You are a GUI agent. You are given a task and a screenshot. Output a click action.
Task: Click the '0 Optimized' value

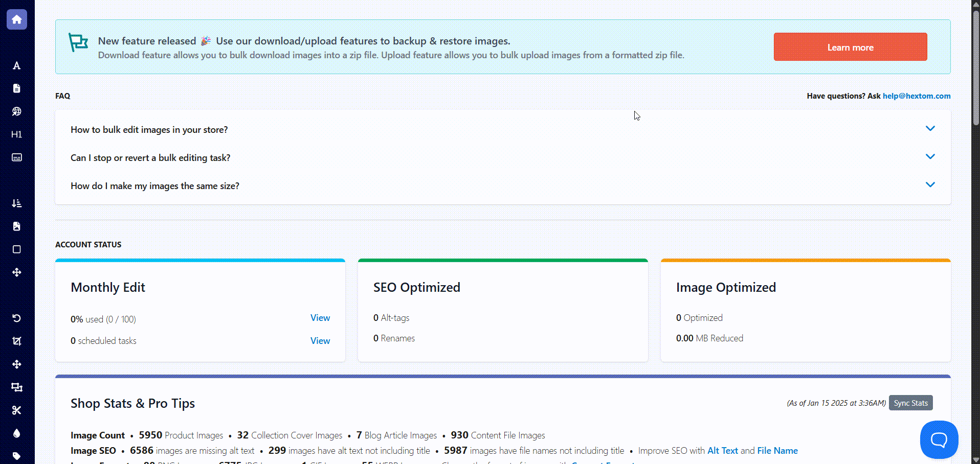699,318
